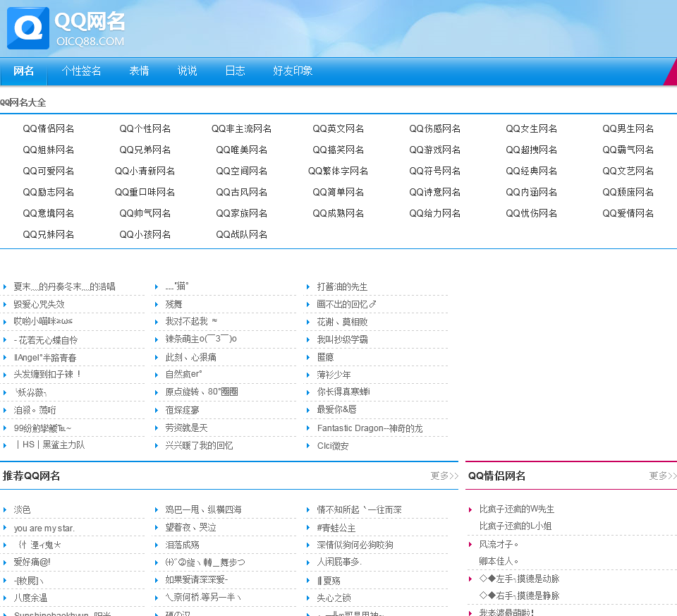The height and width of the screenshot is (616, 677).
Task: Open the 表情 navigation tab
Action: coord(139,71)
